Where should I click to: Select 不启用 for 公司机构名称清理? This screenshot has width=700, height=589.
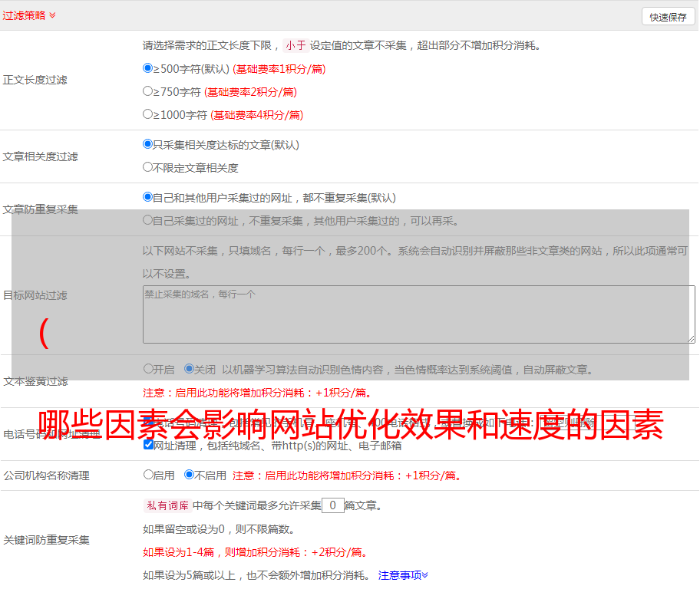[x=189, y=475]
